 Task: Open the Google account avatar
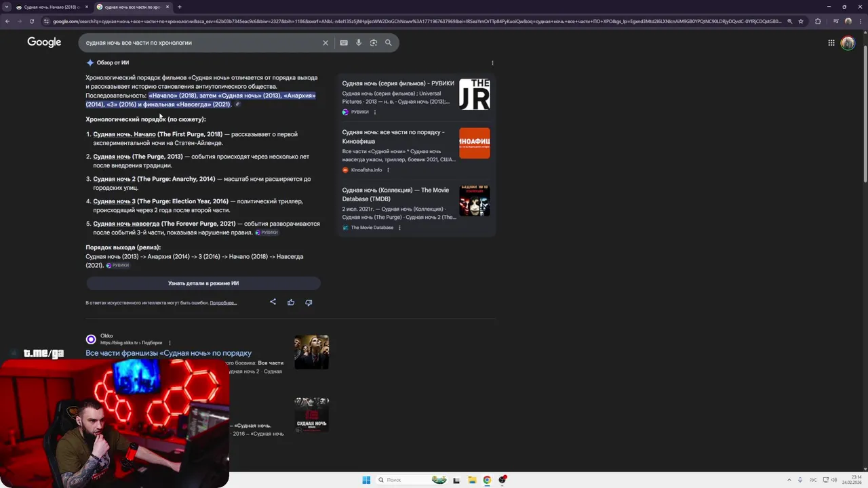pyautogui.click(x=848, y=43)
